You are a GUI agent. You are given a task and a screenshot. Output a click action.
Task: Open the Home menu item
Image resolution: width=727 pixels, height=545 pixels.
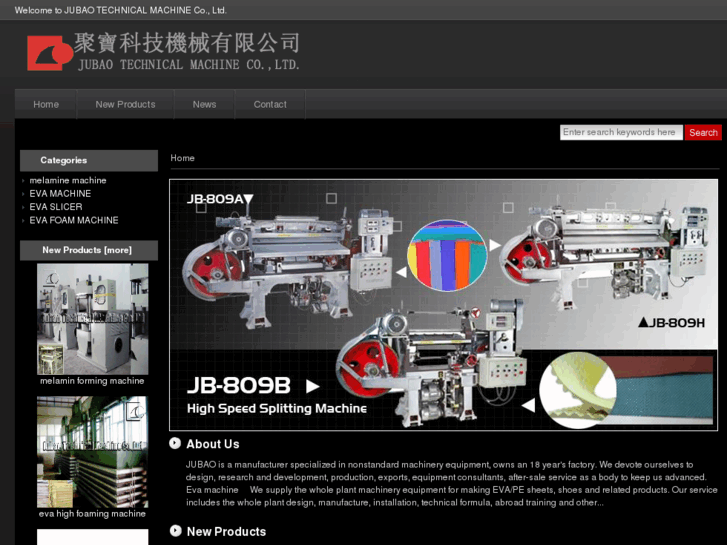point(46,104)
